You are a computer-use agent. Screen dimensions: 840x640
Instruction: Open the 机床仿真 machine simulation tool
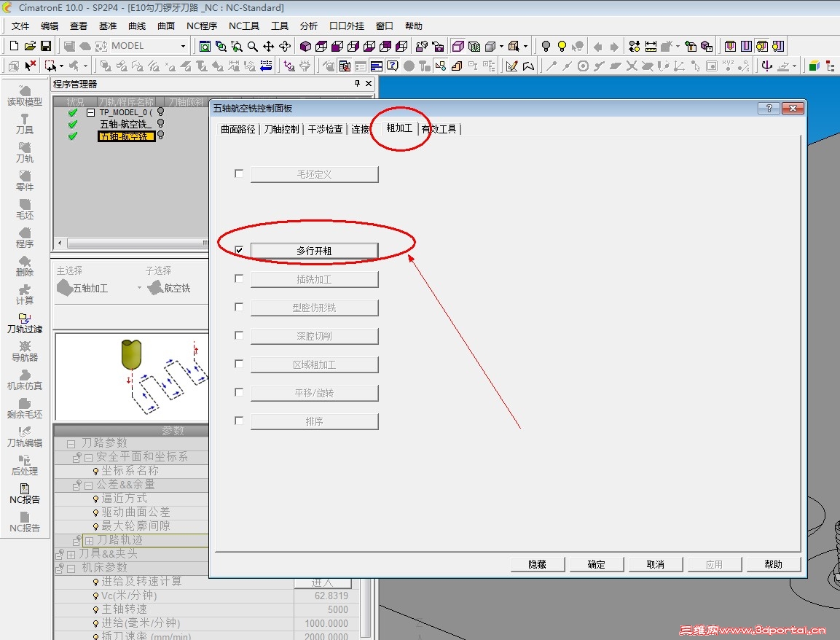(x=25, y=380)
